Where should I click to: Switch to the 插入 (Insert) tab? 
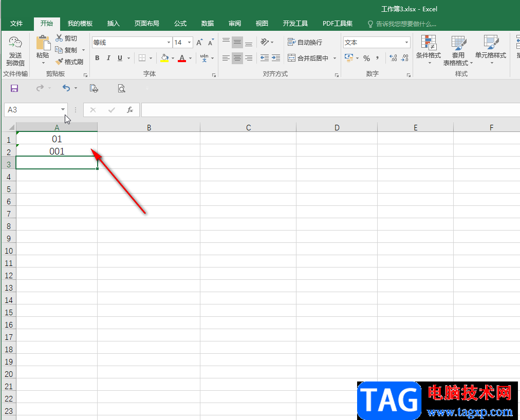(114, 24)
